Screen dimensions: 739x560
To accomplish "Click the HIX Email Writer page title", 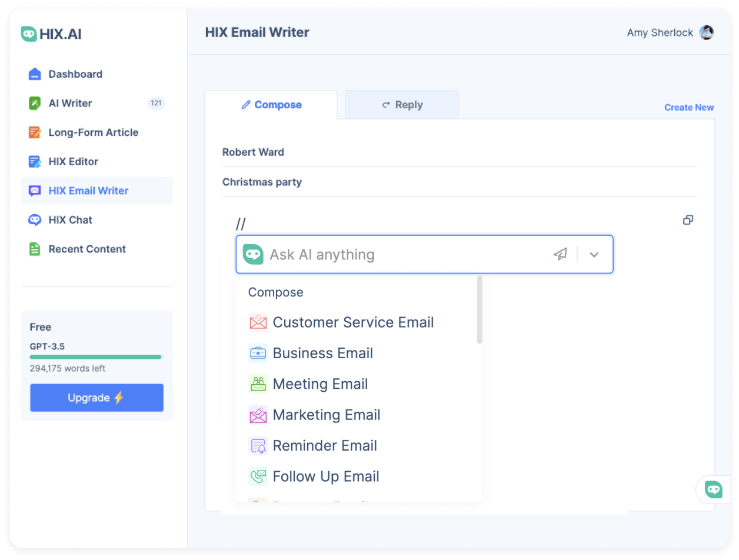I will 257,33.
